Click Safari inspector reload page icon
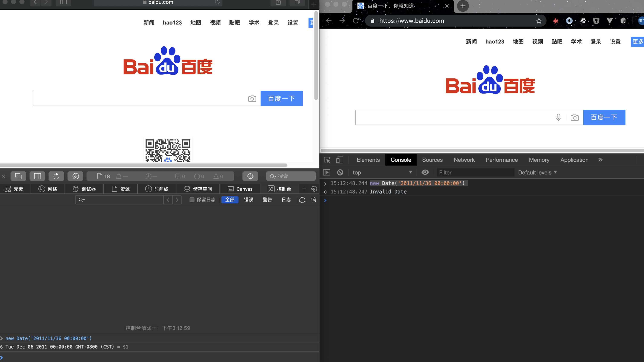The height and width of the screenshot is (362, 644). click(x=56, y=176)
